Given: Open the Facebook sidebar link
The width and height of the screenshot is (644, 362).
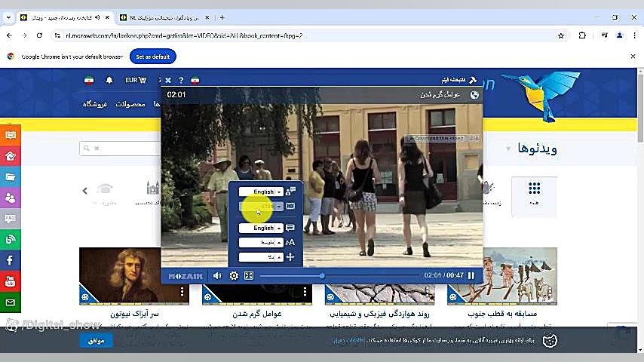Looking at the screenshot, I should [11, 260].
